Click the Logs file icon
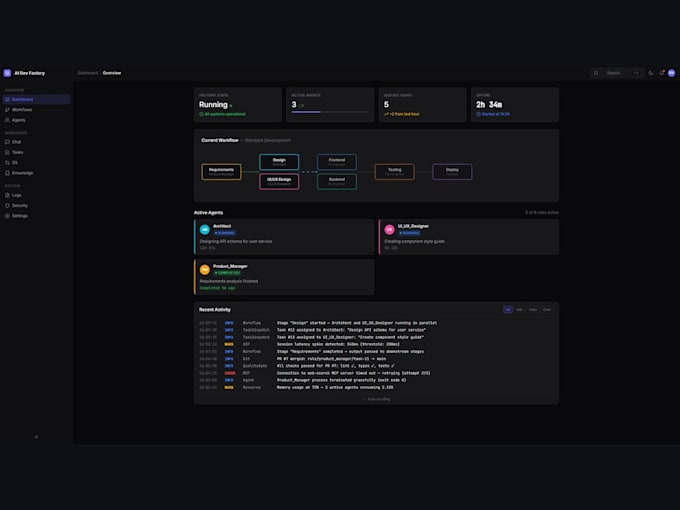 7,195
